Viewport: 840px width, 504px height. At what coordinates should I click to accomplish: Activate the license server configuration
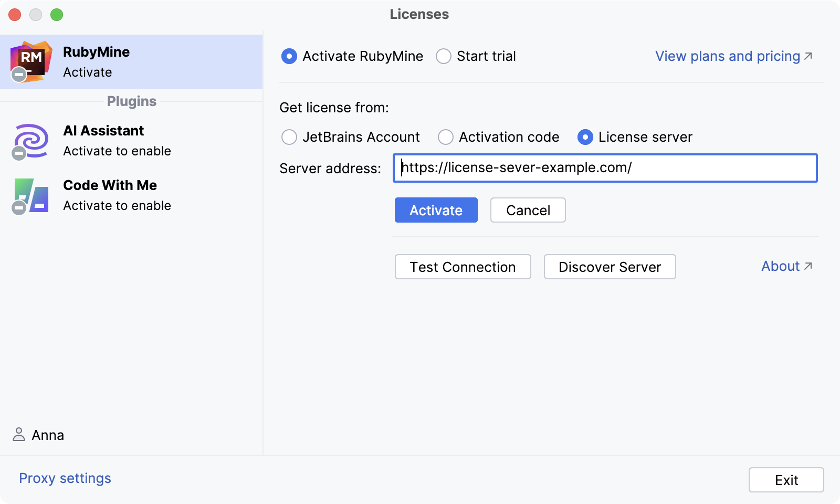point(436,210)
